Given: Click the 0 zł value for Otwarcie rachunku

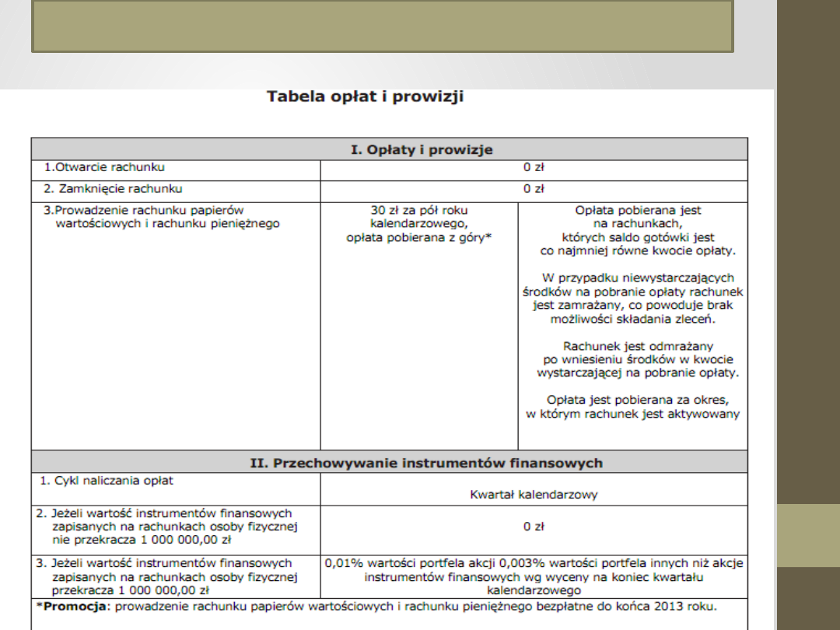Looking at the screenshot, I should tap(533, 167).
